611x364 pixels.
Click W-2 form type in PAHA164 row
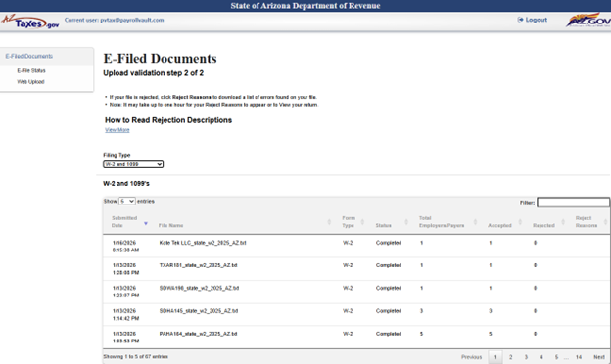point(348,334)
